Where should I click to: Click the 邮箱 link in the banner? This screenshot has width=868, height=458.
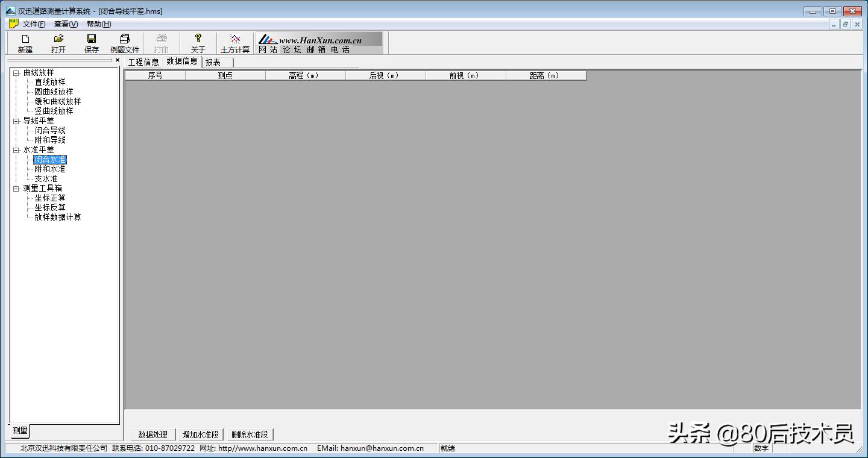316,50
